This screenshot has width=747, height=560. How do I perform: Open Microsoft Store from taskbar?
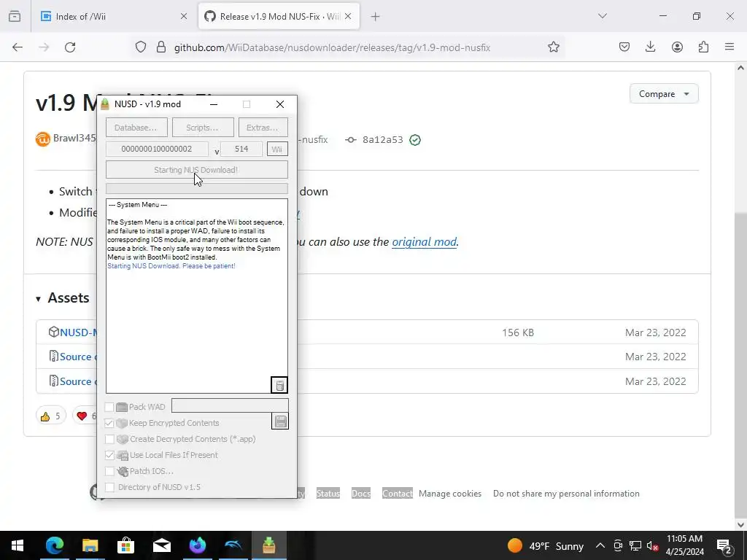[125, 545]
